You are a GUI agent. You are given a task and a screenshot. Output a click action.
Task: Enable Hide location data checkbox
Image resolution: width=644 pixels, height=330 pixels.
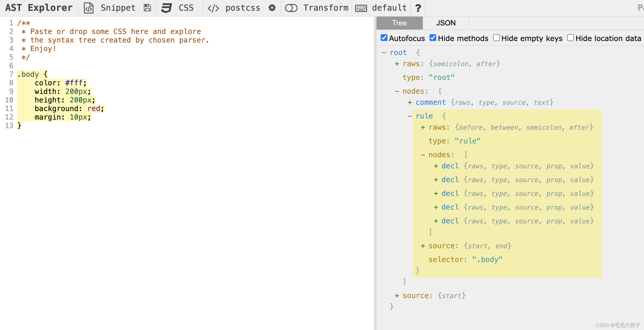coord(570,38)
